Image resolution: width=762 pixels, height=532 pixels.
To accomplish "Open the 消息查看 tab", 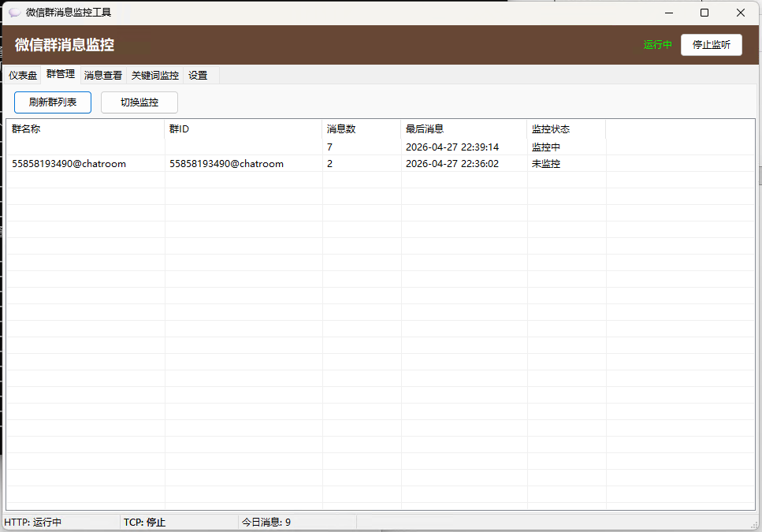I will 102,75.
